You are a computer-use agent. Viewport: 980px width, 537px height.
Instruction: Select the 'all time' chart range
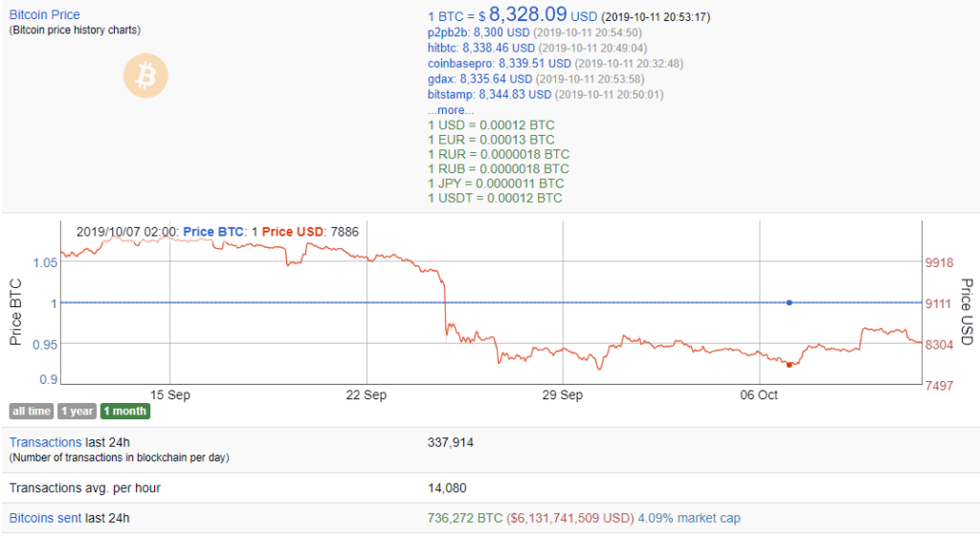point(31,412)
